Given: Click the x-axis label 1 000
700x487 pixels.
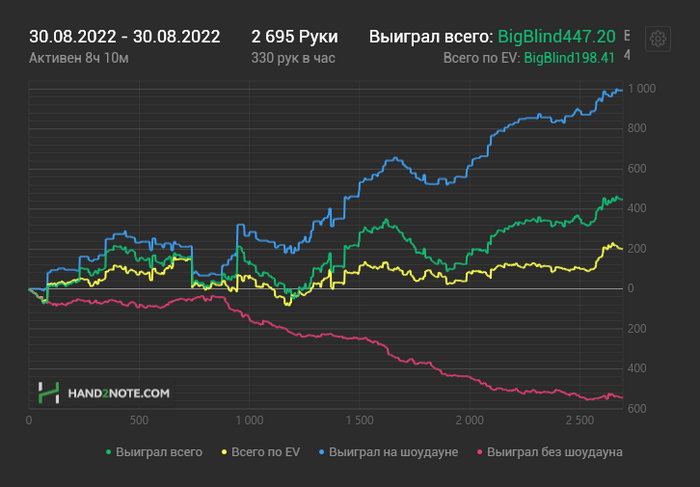Looking at the screenshot, I should point(249,420).
